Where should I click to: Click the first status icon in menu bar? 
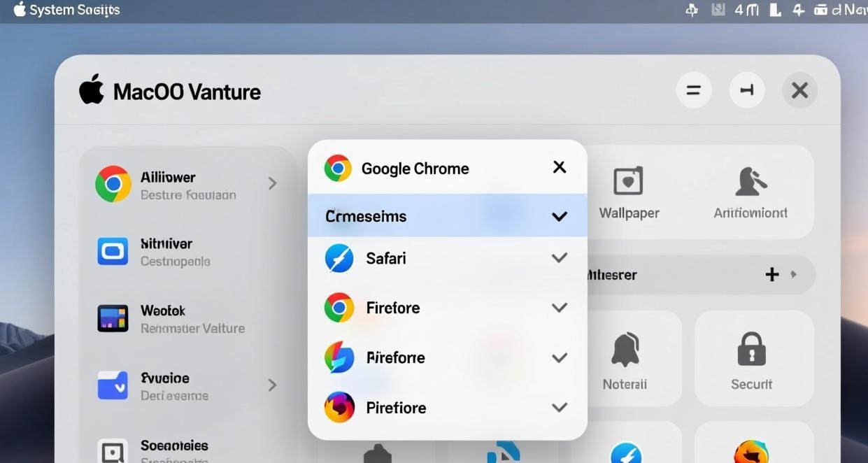(x=692, y=10)
